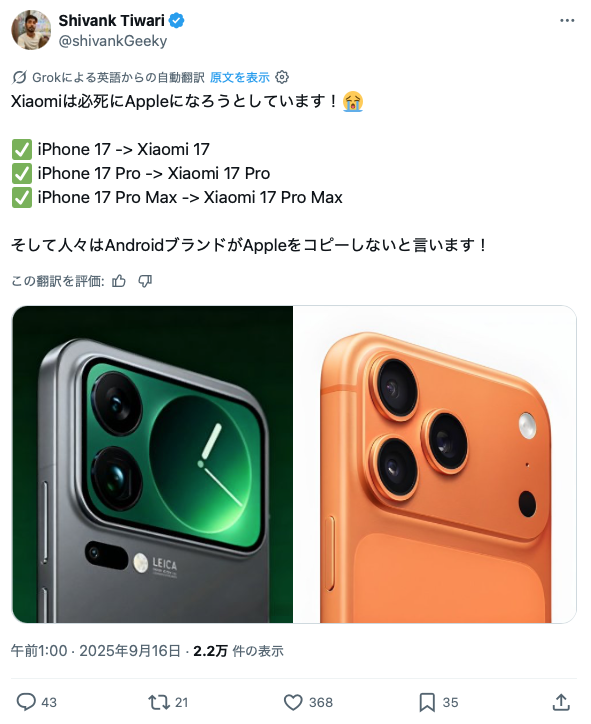The image size is (591, 724).
Task: Click the reply speech bubble icon
Action: 26,702
